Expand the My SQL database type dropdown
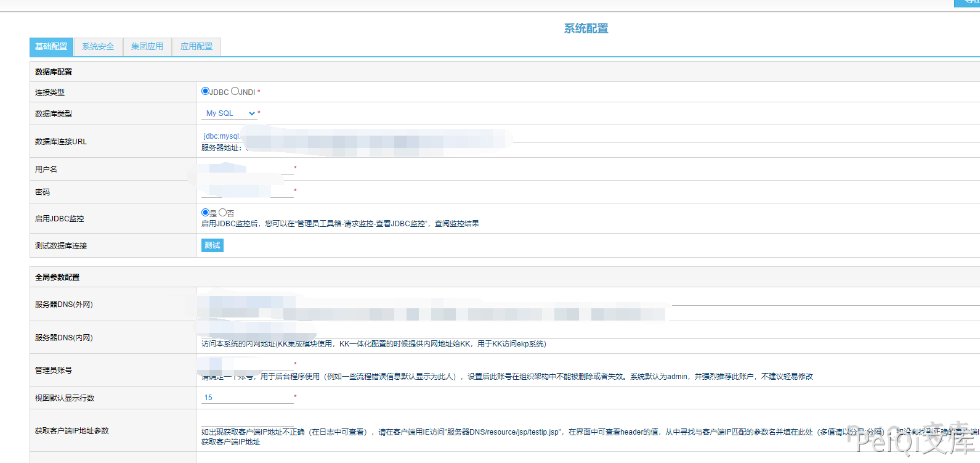This screenshot has width=980, height=463. (x=229, y=113)
